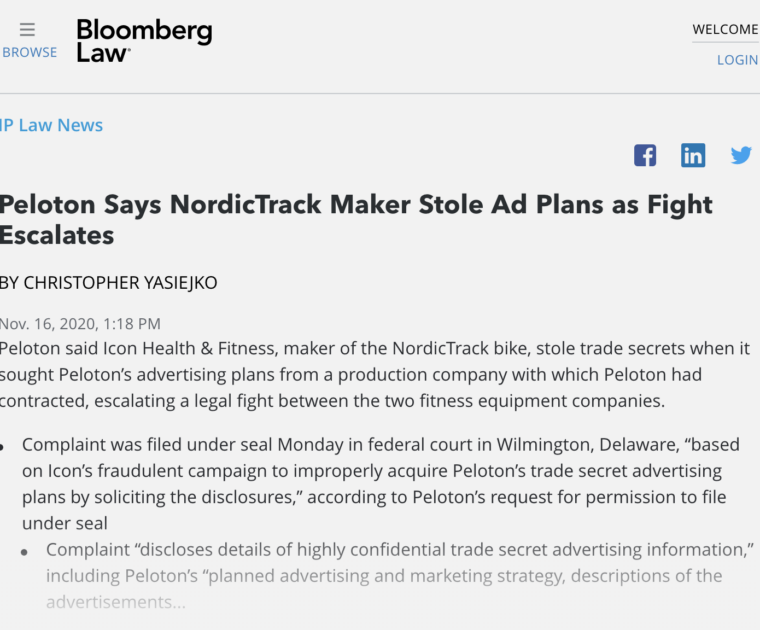Share the article on Twitter
Screen dimensions: 760x630
(741, 155)
